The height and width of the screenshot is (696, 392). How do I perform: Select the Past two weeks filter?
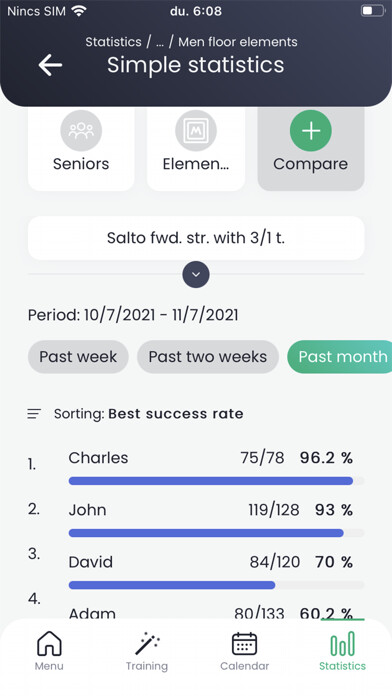coord(208,357)
